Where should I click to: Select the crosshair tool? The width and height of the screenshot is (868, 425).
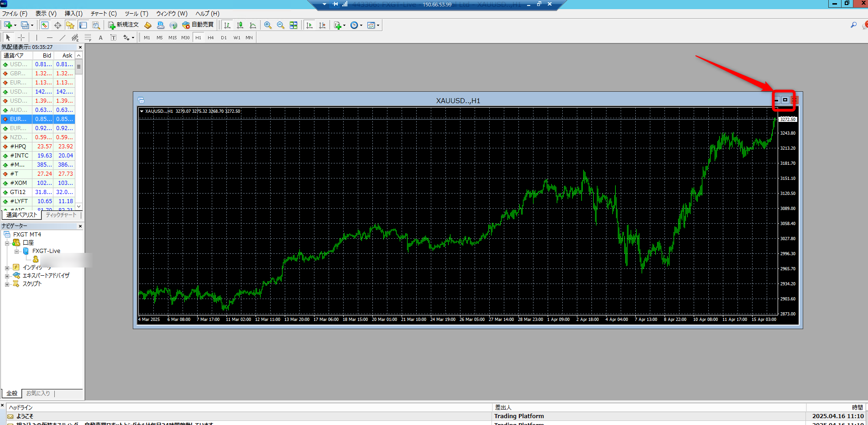pyautogui.click(x=21, y=37)
